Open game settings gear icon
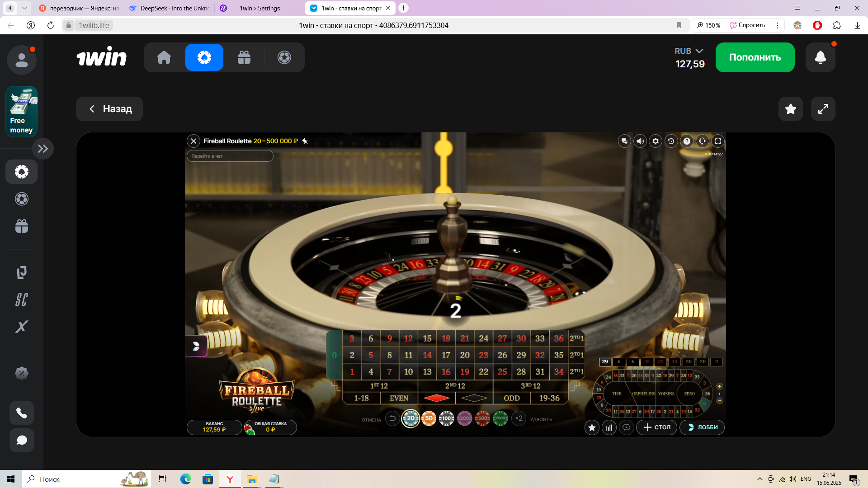 [x=656, y=141]
